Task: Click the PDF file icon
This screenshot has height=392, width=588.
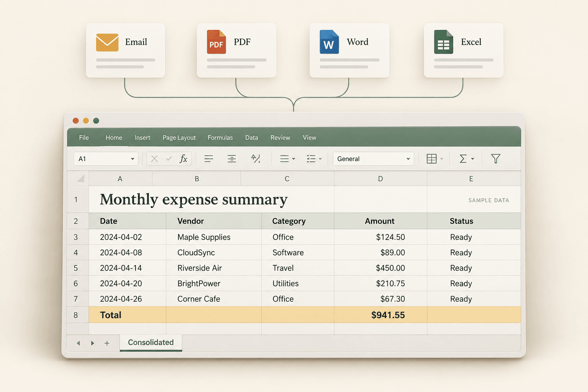Action: tap(216, 42)
